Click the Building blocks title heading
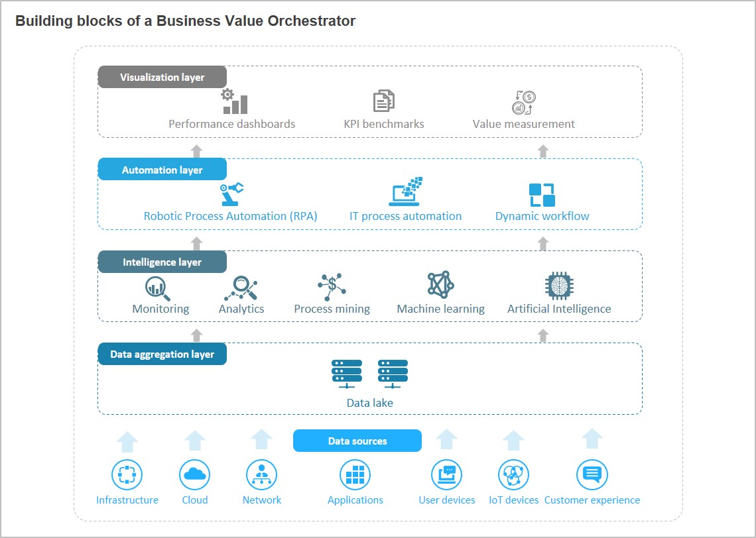The width and height of the screenshot is (756, 538). coord(186,21)
